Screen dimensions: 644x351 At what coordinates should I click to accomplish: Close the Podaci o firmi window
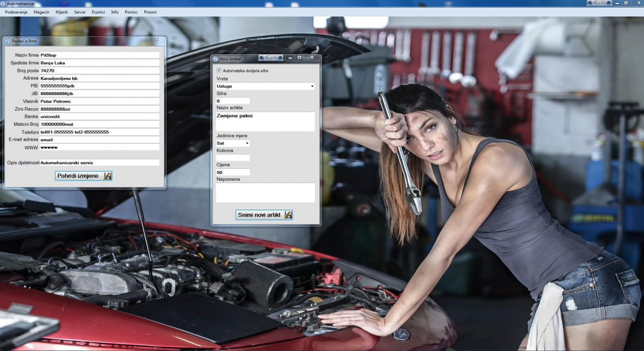pyautogui.click(x=157, y=40)
